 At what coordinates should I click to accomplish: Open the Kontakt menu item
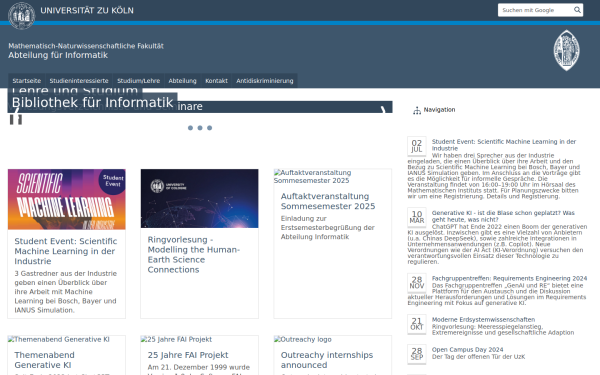(216, 81)
